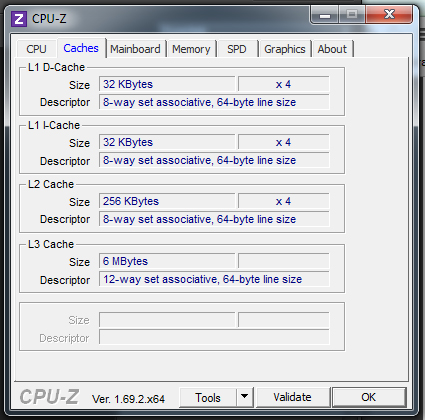The image size is (425, 420).
Task: Expand the Tools dropdown arrow
Action: tap(245, 397)
